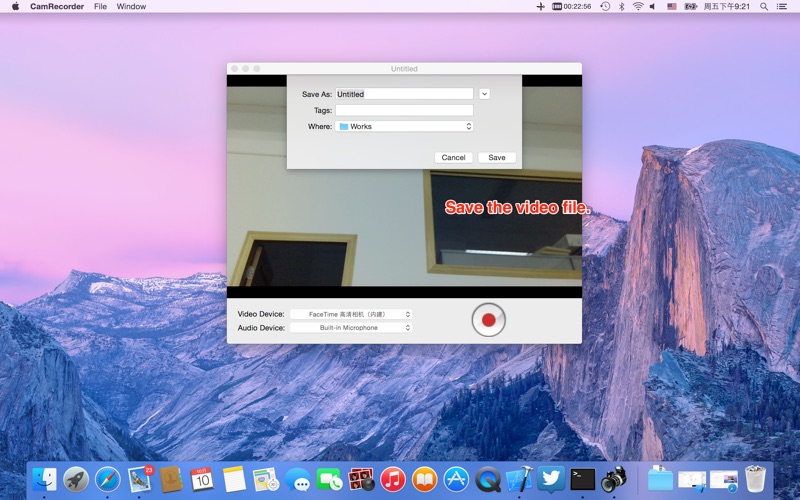This screenshot has height=500, width=800.
Task: Click the Save button in save dialog
Action: (496, 158)
